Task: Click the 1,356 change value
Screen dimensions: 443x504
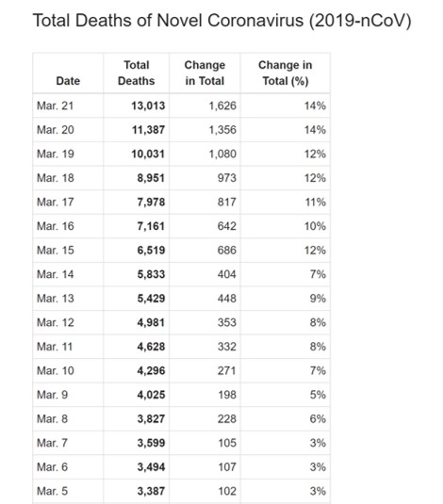Action: pyautogui.click(x=222, y=130)
